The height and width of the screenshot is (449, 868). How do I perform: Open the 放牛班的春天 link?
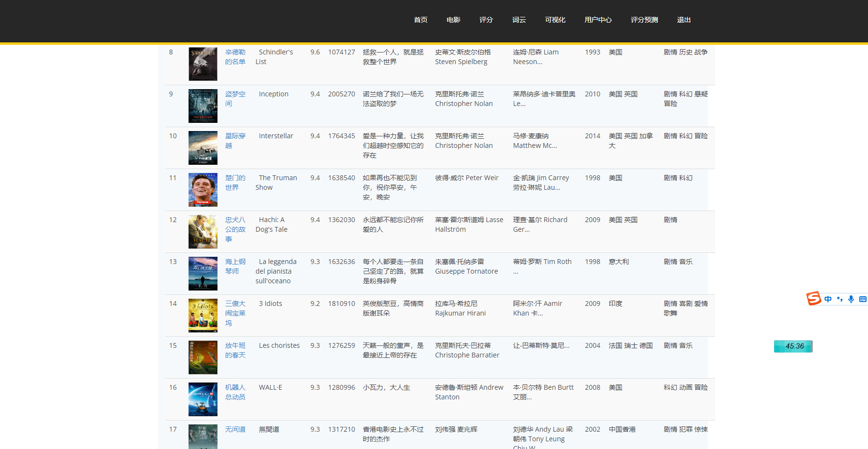coord(235,350)
